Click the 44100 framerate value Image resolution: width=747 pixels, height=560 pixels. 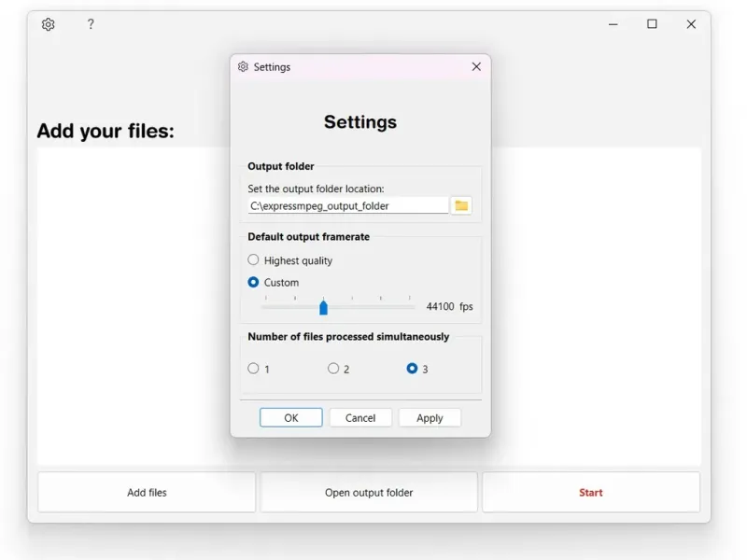pyautogui.click(x=440, y=306)
